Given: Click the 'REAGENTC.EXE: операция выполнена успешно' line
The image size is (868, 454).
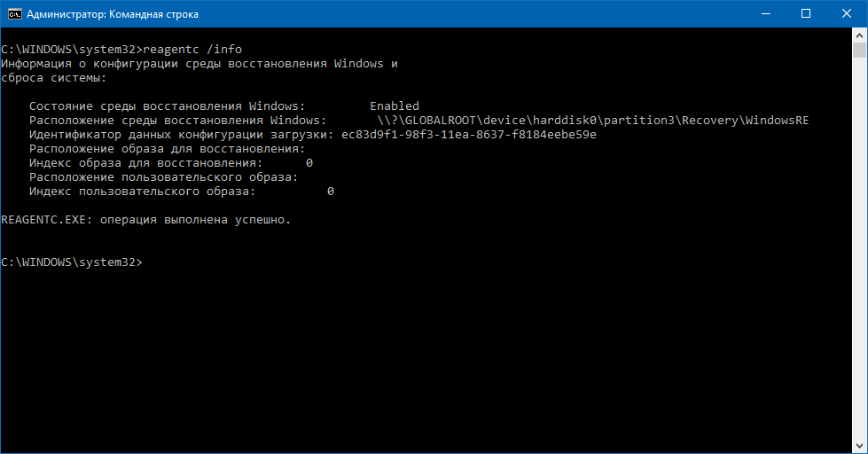Looking at the screenshot, I should coord(146,220).
